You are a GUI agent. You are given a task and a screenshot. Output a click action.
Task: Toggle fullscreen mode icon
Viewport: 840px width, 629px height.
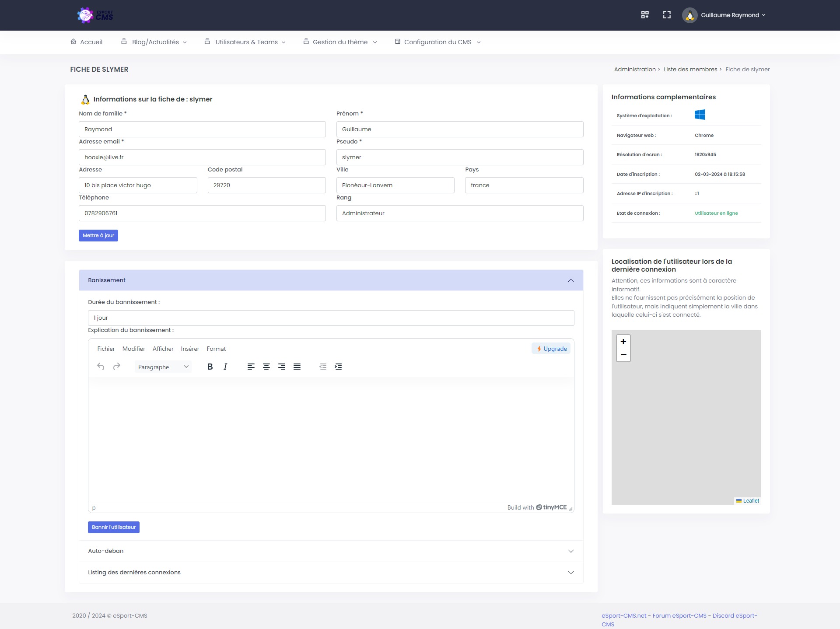click(x=667, y=15)
